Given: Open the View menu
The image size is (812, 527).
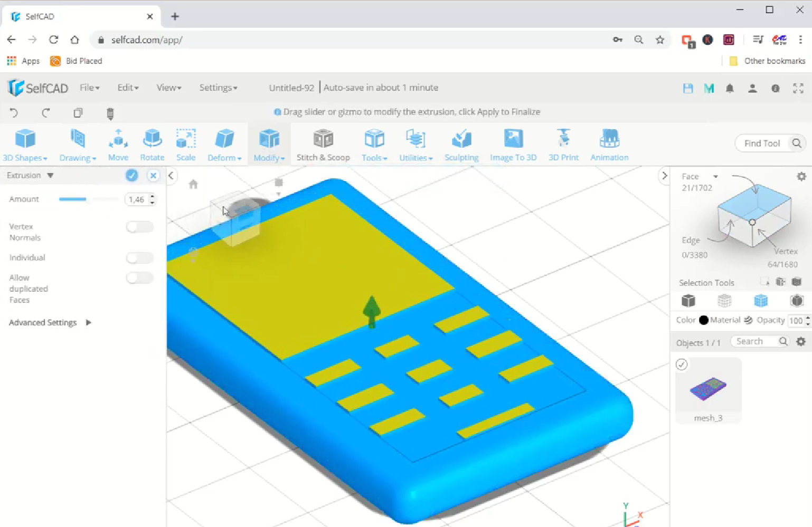Looking at the screenshot, I should (x=169, y=88).
